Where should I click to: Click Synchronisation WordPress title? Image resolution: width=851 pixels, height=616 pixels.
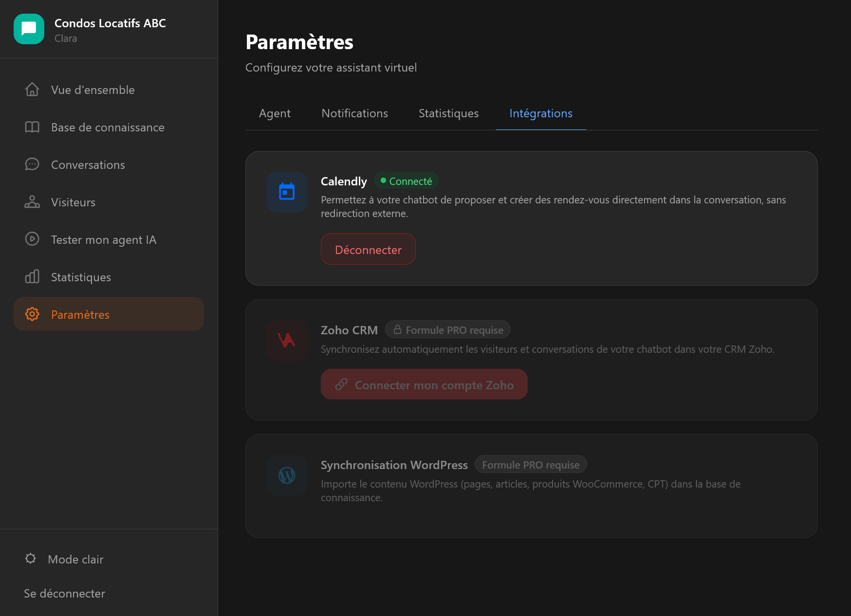(x=394, y=465)
